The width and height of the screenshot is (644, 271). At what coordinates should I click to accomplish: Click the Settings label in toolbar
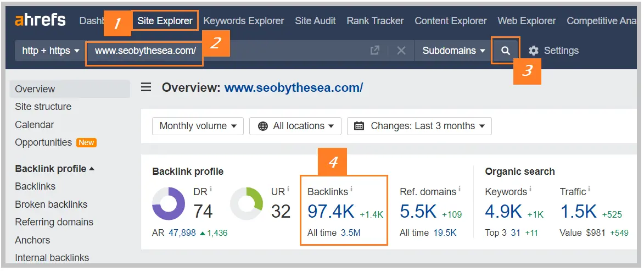tap(561, 51)
